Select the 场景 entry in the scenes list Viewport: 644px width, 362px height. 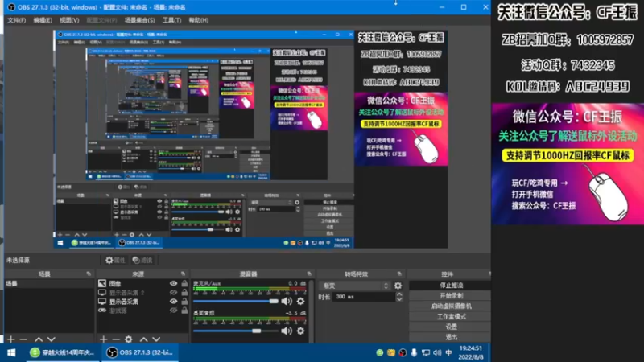49,284
